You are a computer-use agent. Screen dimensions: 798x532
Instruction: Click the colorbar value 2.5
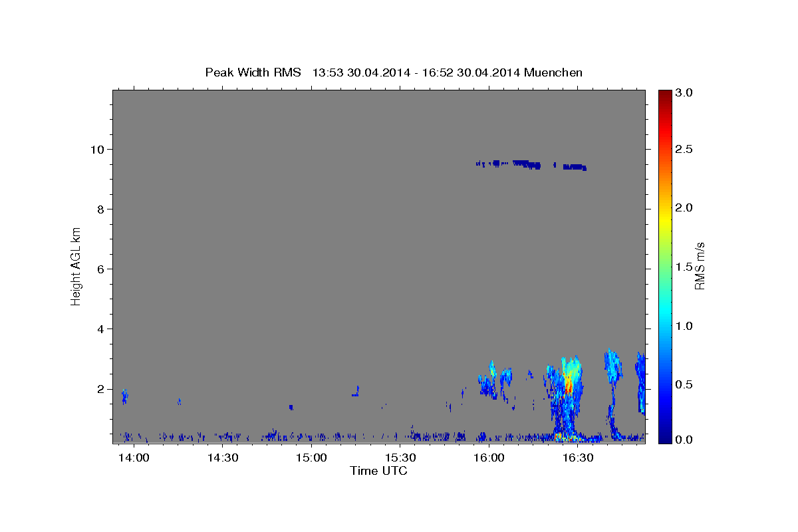point(684,150)
